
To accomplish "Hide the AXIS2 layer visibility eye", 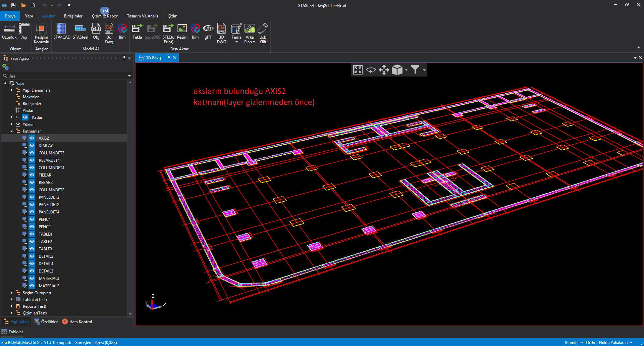I will point(32,138).
